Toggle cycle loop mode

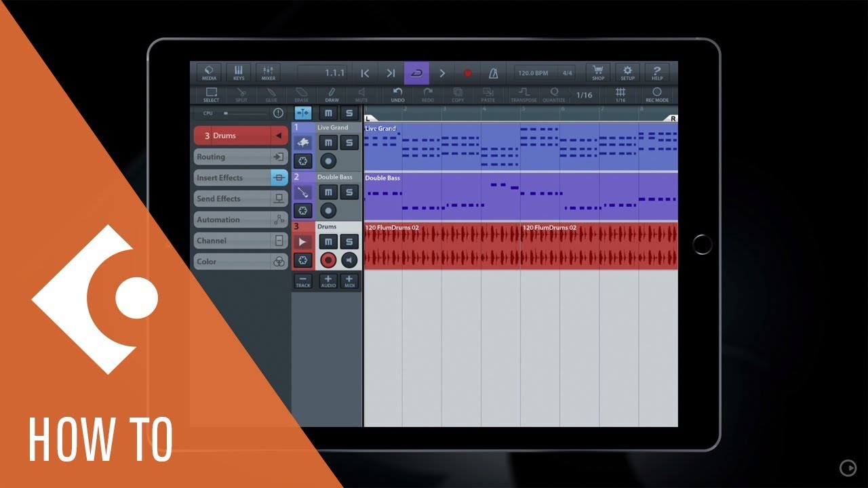point(416,73)
